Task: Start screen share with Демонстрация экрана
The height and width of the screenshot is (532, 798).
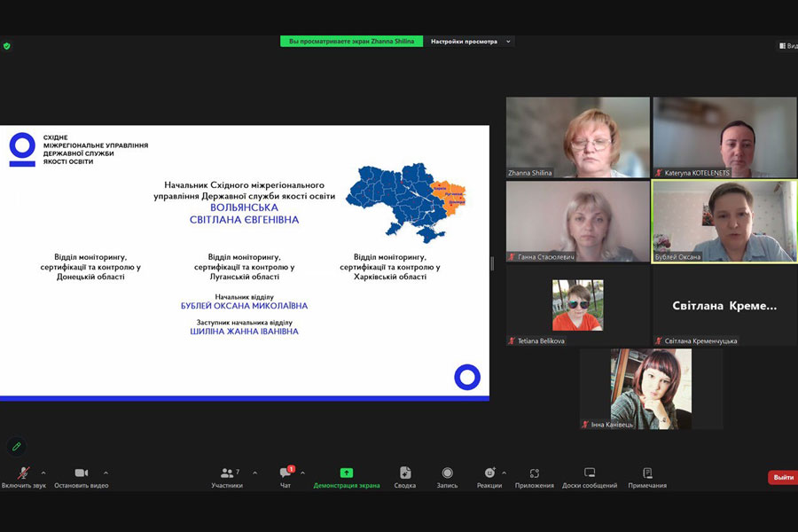Action: 346,477
